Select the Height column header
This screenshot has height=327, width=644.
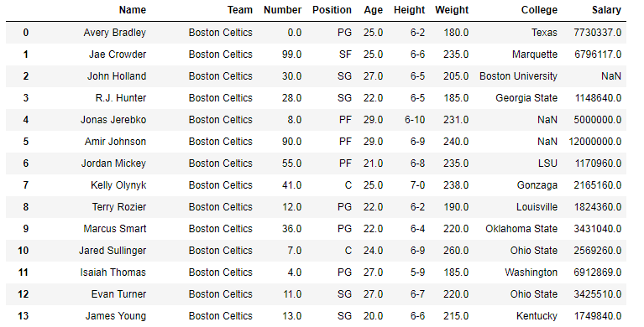(x=409, y=10)
